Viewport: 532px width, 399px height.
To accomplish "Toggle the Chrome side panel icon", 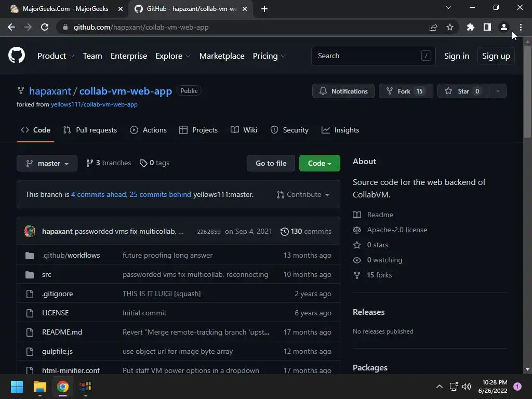I will pos(487,27).
